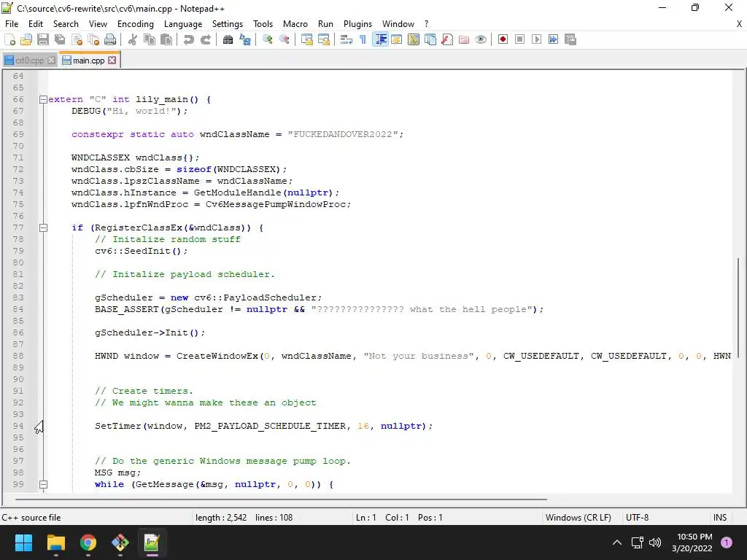
Task: Undo last edit via toolbar arrow
Action: (189, 39)
